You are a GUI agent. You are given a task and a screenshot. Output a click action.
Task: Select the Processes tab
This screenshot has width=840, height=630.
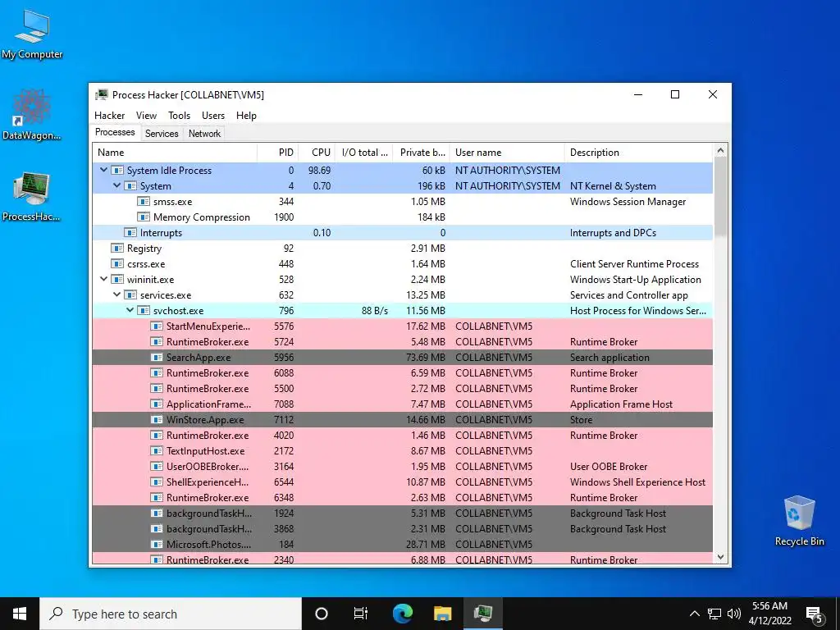pos(115,132)
